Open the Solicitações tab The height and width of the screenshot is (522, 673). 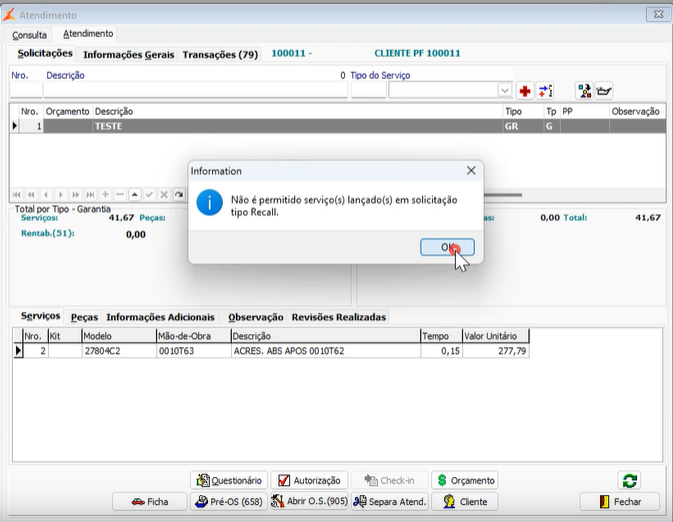click(x=45, y=54)
